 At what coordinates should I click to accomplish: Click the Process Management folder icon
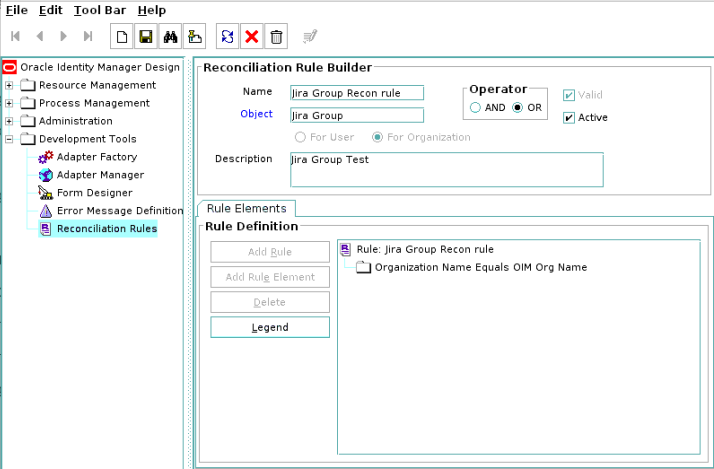pyautogui.click(x=28, y=103)
